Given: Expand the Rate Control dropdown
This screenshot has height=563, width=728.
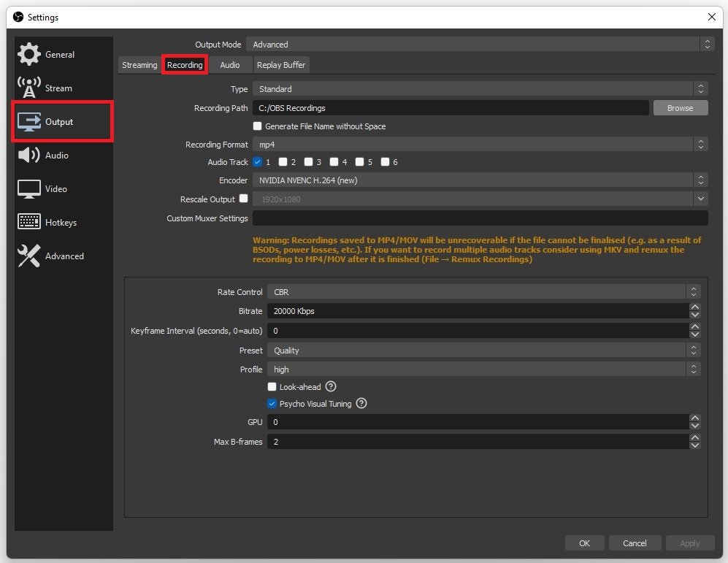Looking at the screenshot, I should pos(483,292).
